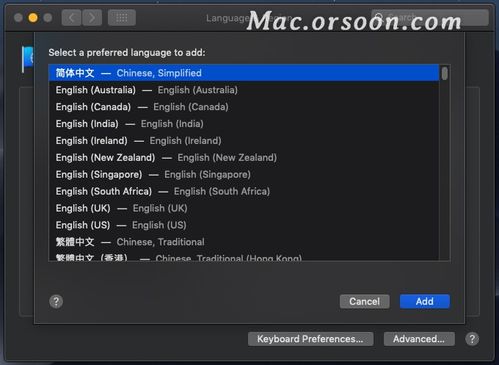Open help button beside Advanced

click(472, 339)
